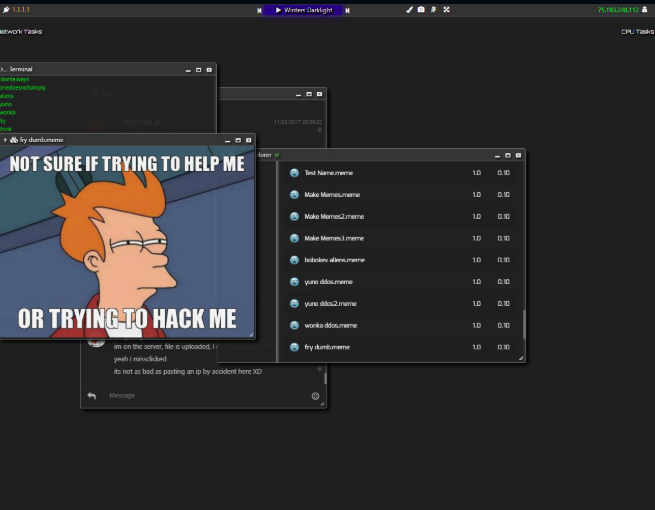Click the chat window scrollbar
This screenshot has height=510, width=655.
(x=325, y=378)
